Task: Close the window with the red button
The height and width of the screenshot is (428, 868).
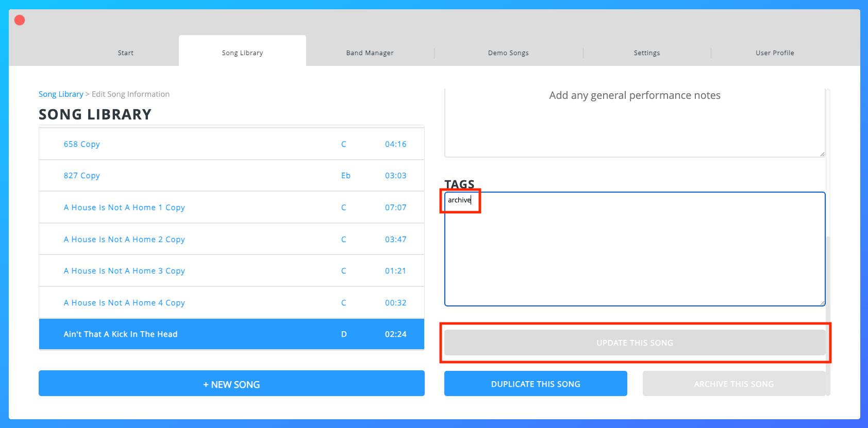Action: (x=20, y=20)
